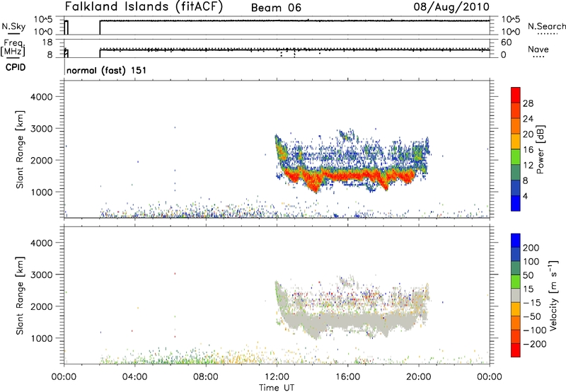
Task: Click the '12:00' time axis label
Action: pyautogui.click(x=277, y=377)
